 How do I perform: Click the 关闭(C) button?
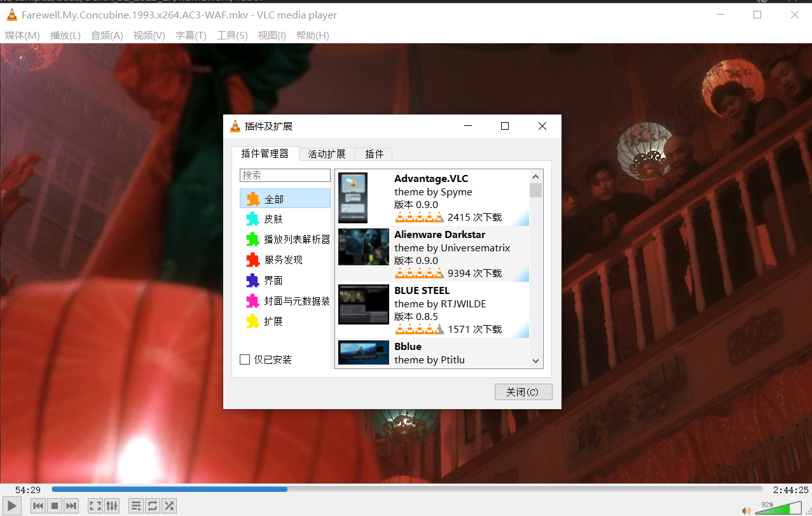pos(523,392)
